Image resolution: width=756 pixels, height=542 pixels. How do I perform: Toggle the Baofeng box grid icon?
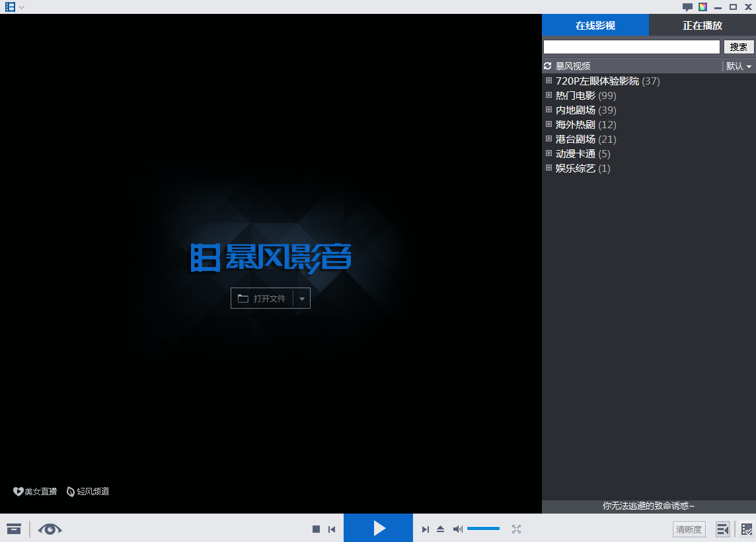tap(747, 529)
